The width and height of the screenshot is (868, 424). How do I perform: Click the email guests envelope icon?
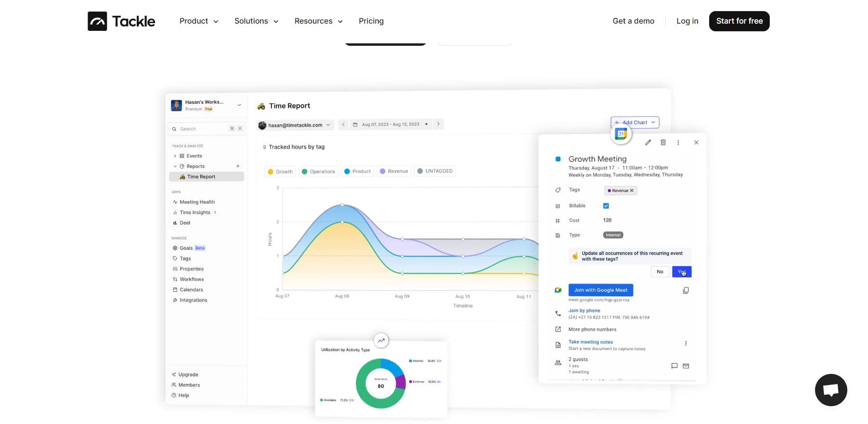click(686, 366)
